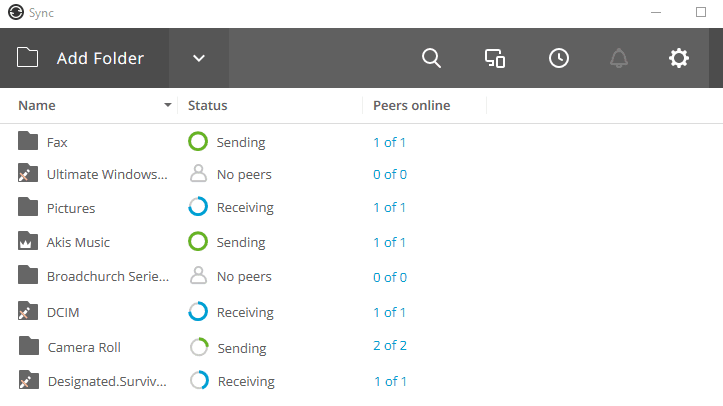
Task: Sort by the Peers online column header
Action: tap(411, 106)
